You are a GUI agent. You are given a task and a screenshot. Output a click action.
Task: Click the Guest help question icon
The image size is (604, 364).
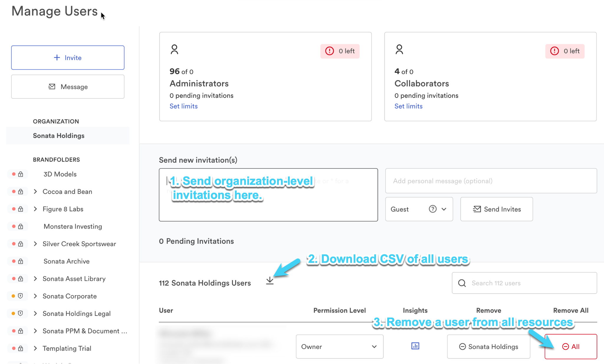[433, 209]
